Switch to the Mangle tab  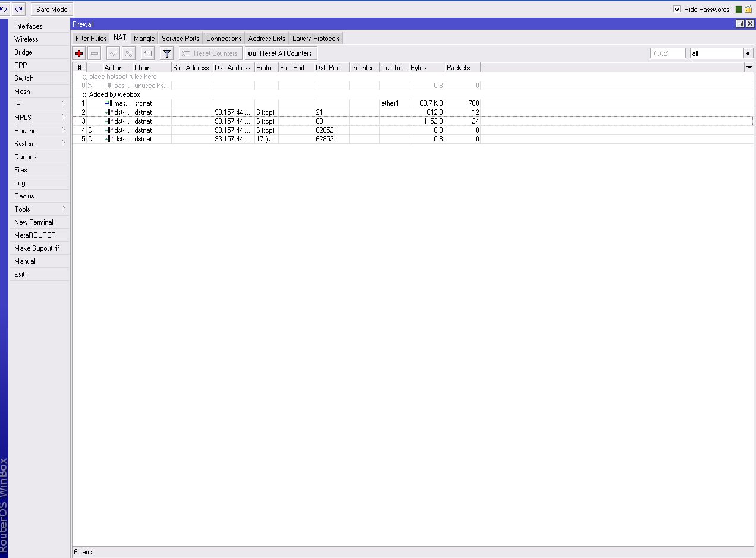144,39
